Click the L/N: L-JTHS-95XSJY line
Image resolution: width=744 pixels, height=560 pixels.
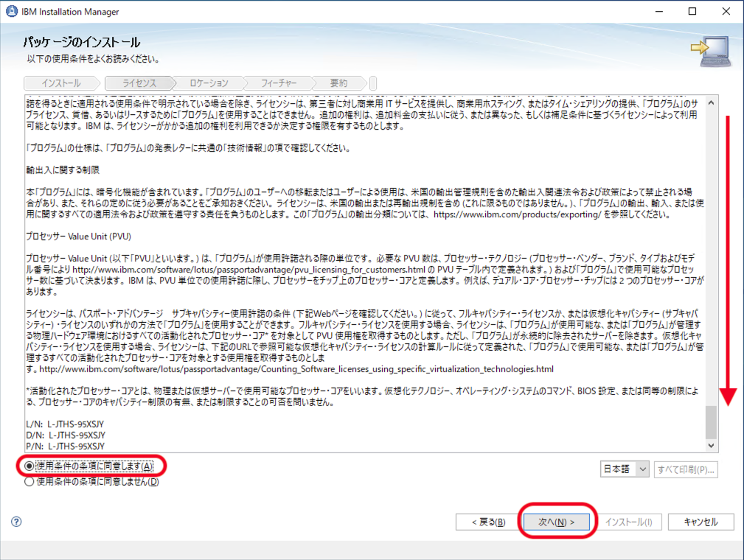(65, 424)
